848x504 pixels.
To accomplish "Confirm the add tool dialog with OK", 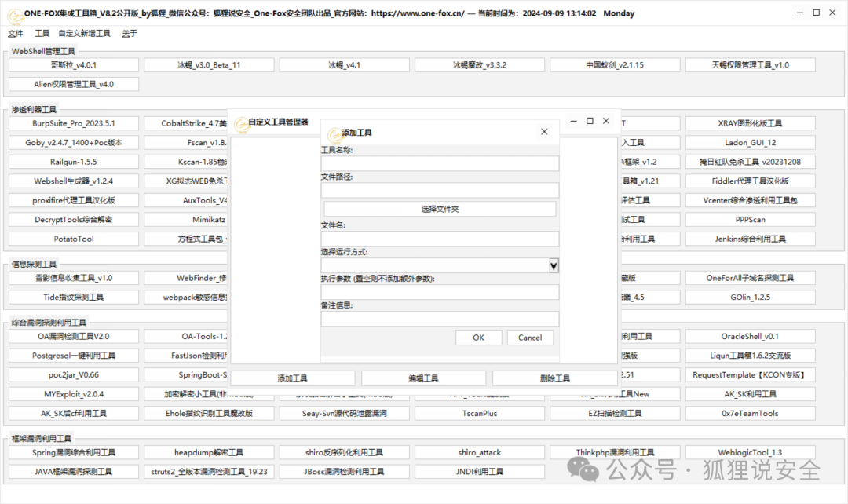I will pyautogui.click(x=479, y=338).
